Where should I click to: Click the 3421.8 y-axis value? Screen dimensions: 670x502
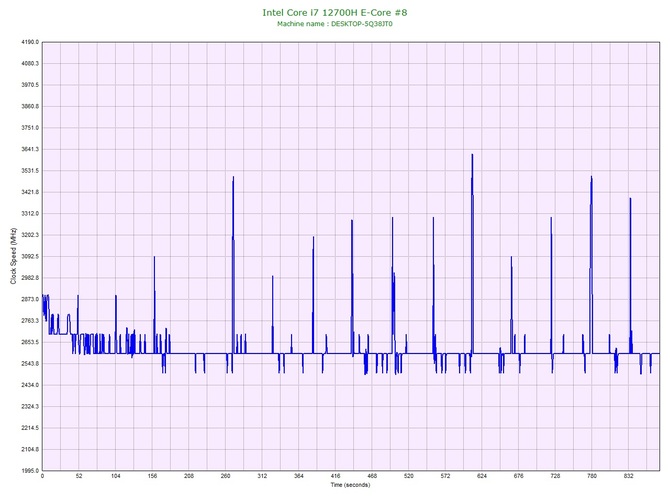pos(30,192)
